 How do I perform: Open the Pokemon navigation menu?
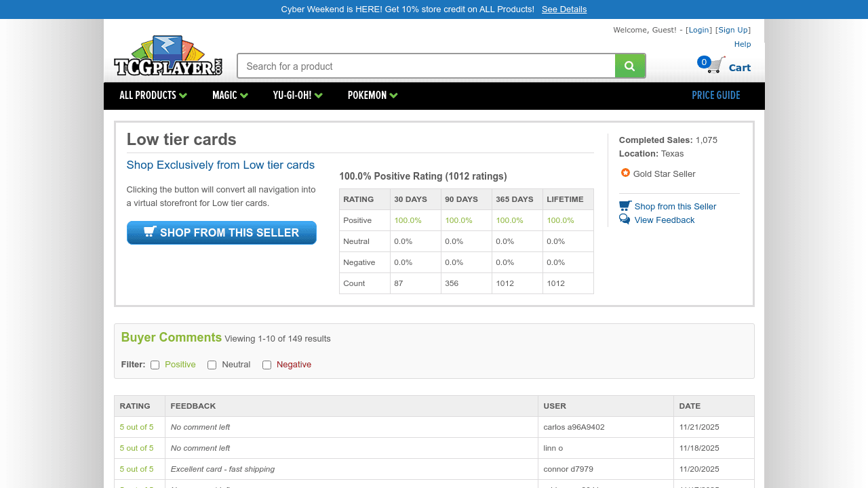[372, 96]
